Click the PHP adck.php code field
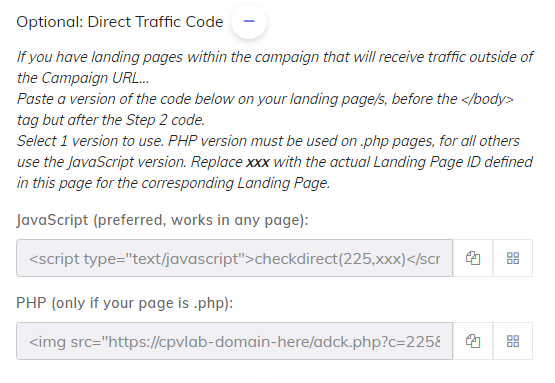The width and height of the screenshot is (555, 383). [234, 341]
